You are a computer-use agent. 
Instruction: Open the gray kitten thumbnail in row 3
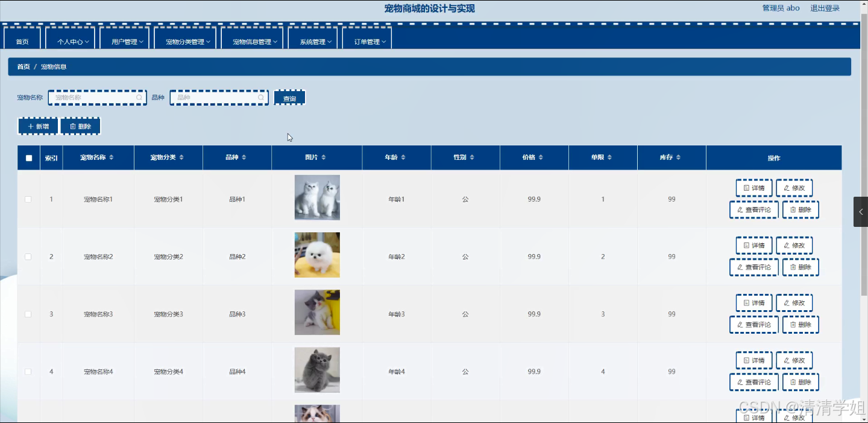[317, 312]
